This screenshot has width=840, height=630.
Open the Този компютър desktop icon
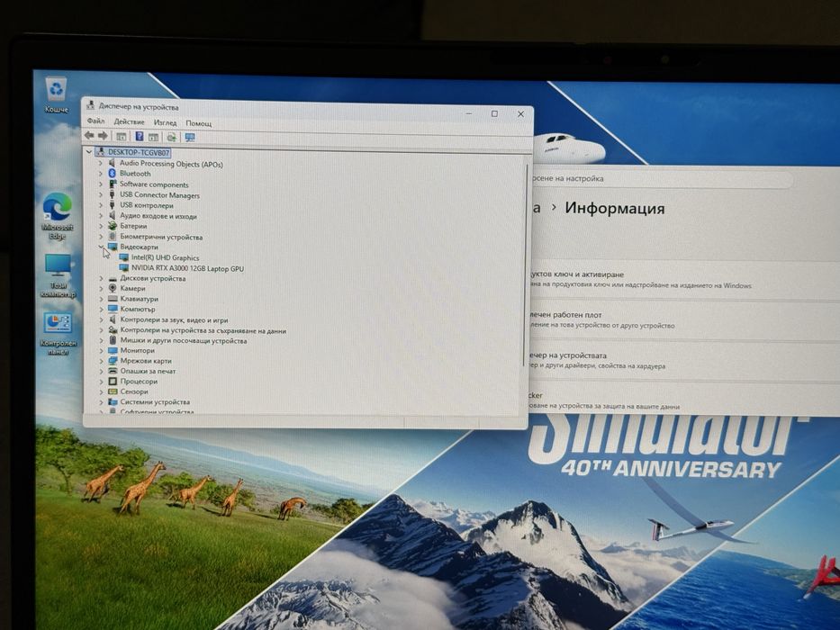(x=58, y=276)
